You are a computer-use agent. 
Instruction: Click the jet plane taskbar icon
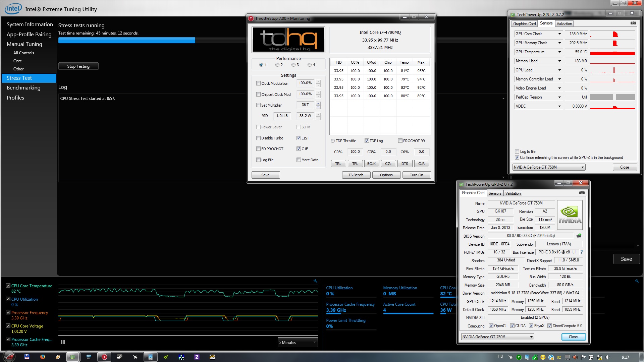135,357
